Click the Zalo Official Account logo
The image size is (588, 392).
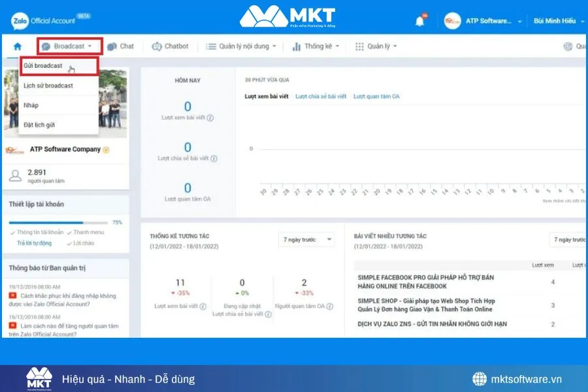pos(42,21)
